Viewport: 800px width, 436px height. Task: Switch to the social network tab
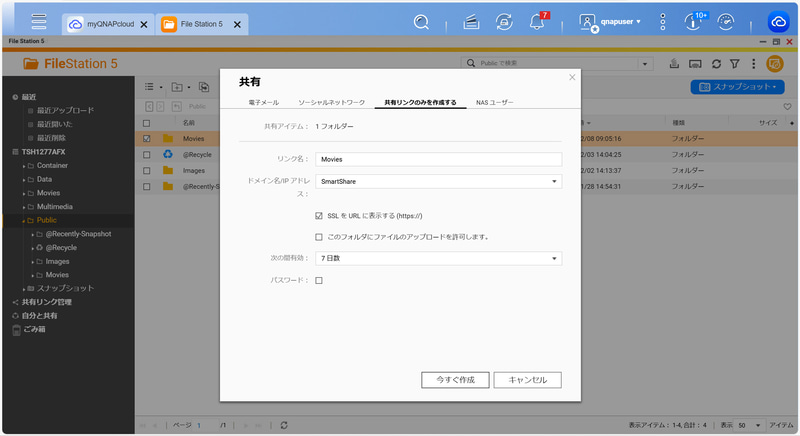pyautogui.click(x=332, y=102)
